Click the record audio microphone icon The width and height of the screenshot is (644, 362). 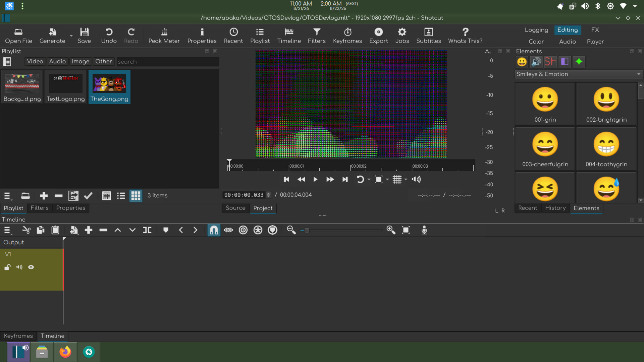(424, 230)
